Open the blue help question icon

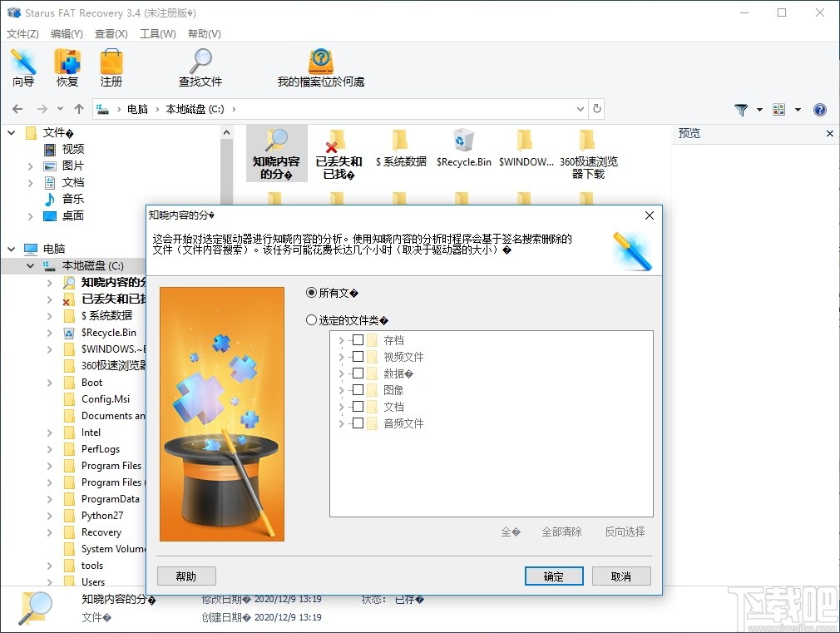(x=820, y=110)
